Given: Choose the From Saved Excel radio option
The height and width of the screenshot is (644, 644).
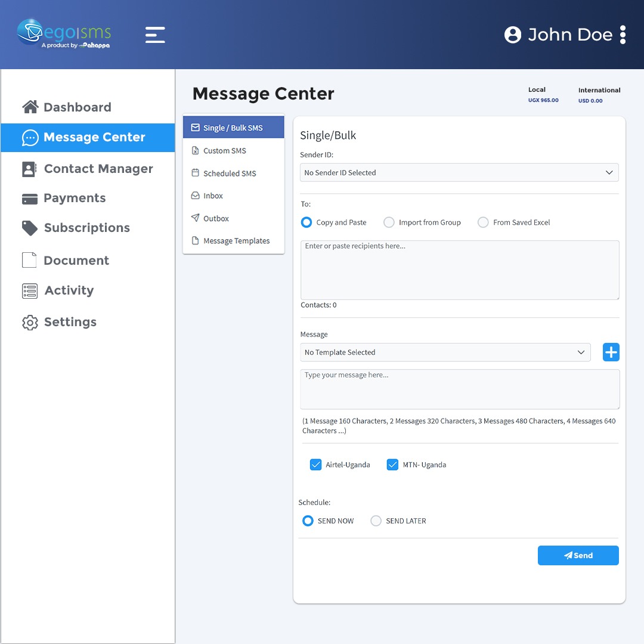Looking at the screenshot, I should 483,222.
